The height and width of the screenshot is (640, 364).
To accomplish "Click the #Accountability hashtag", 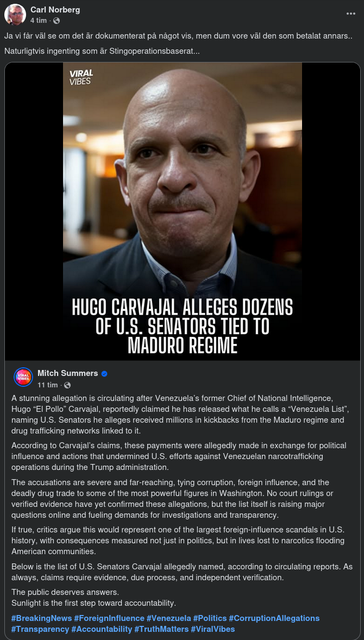I will coord(102,629).
